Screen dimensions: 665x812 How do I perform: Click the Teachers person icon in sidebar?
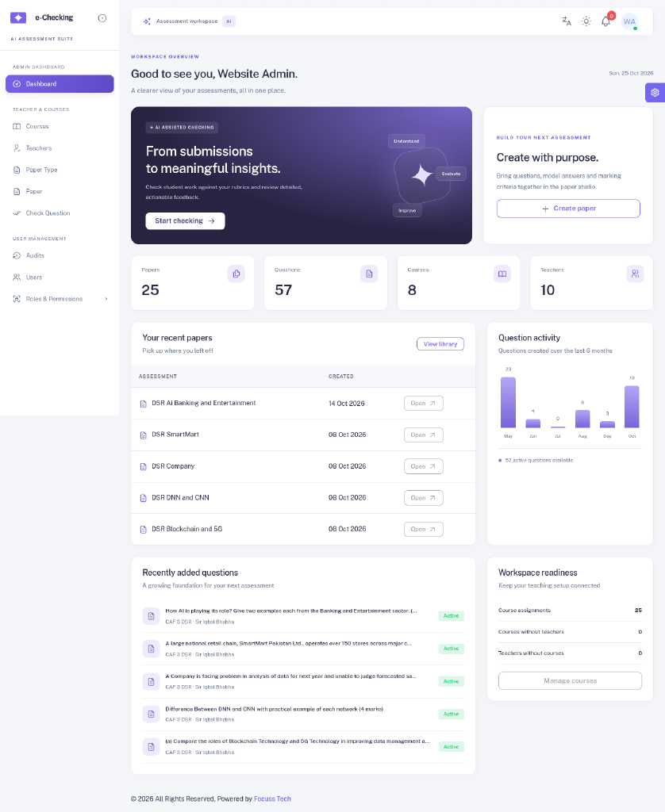(x=17, y=148)
